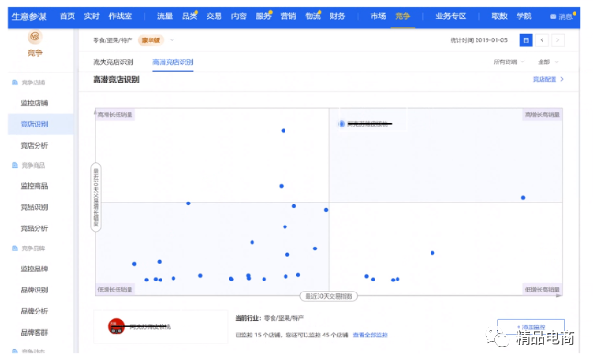Open the 竞店配置 link
Screen dimensions: 593x364
pyautogui.click(x=548, y=79)
